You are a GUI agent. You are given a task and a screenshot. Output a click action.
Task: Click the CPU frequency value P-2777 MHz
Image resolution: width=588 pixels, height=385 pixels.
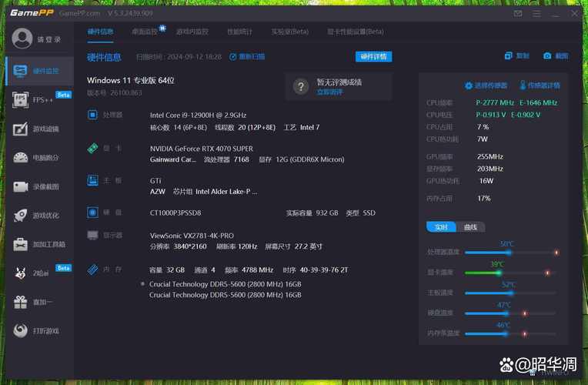(x=495, y=102)
